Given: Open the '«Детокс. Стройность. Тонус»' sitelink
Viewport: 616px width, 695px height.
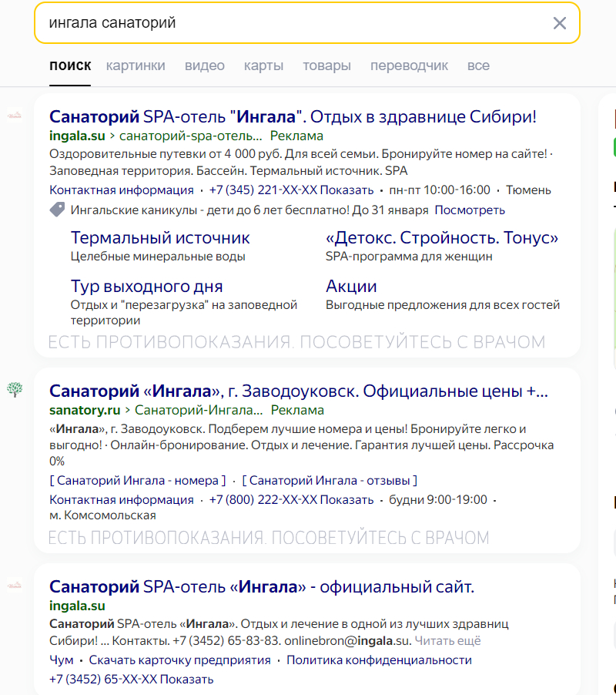Looking at the screenshot, I should [441, 238].
